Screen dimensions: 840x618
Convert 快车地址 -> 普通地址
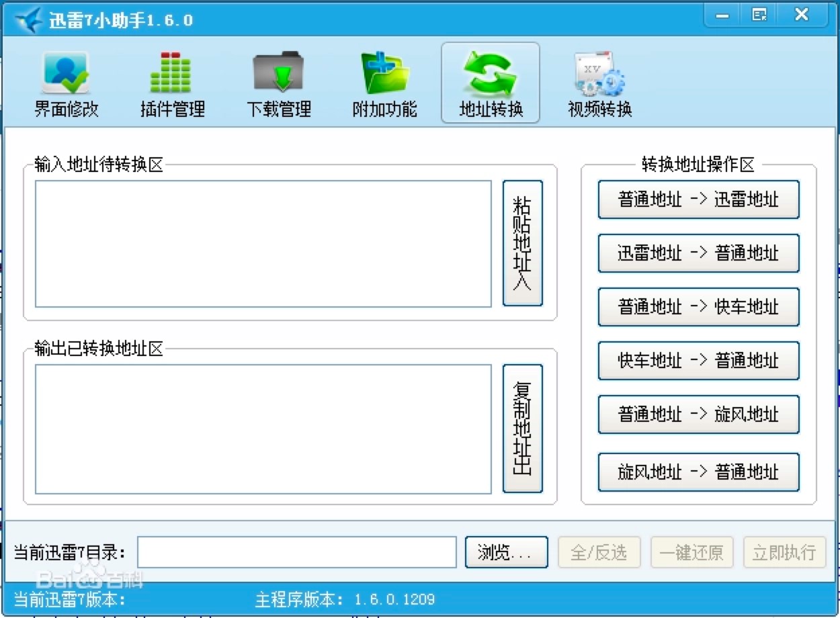[698, 361]
